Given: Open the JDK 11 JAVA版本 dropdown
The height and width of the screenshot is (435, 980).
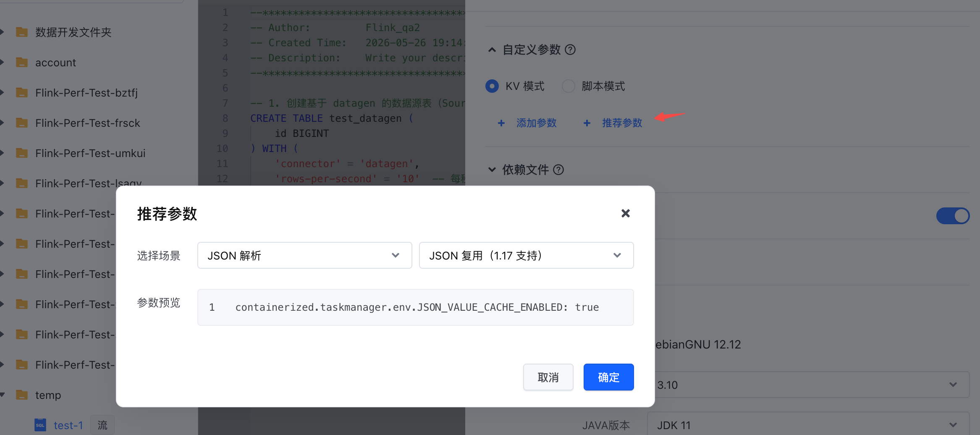Looking at the screenshot, I should click(808, 425).
